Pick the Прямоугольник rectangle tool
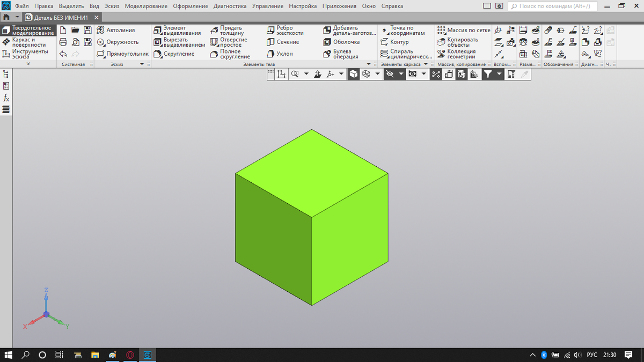The image size is (644, 362). point(122,54)
